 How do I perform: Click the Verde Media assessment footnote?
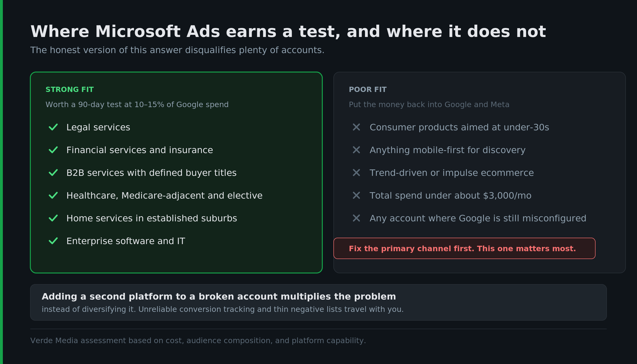[198, 341]
